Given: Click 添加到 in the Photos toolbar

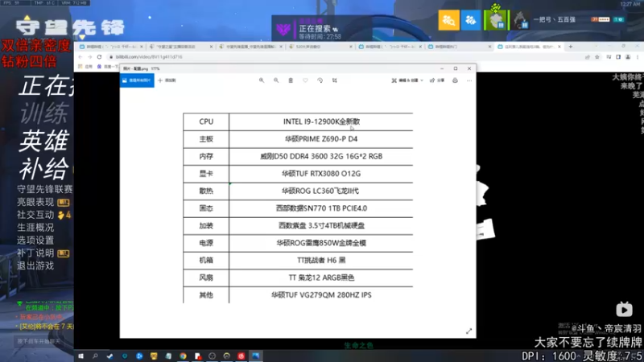Looking at the screenshot, I should point(167,80).
